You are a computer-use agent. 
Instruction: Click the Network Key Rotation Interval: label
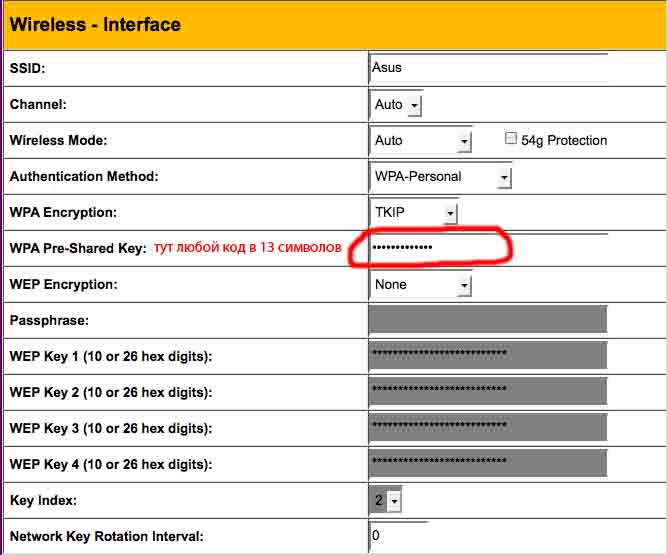pos(106,536)
